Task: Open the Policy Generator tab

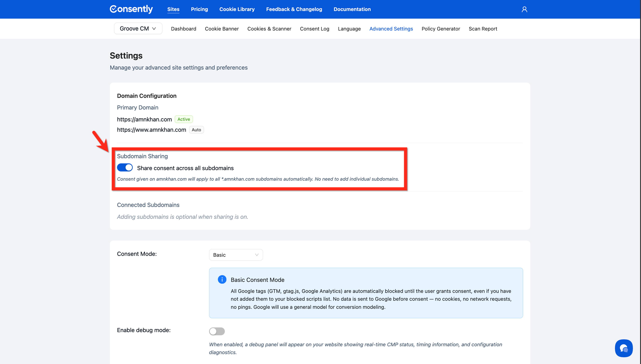Action: (x=441, y=29)
